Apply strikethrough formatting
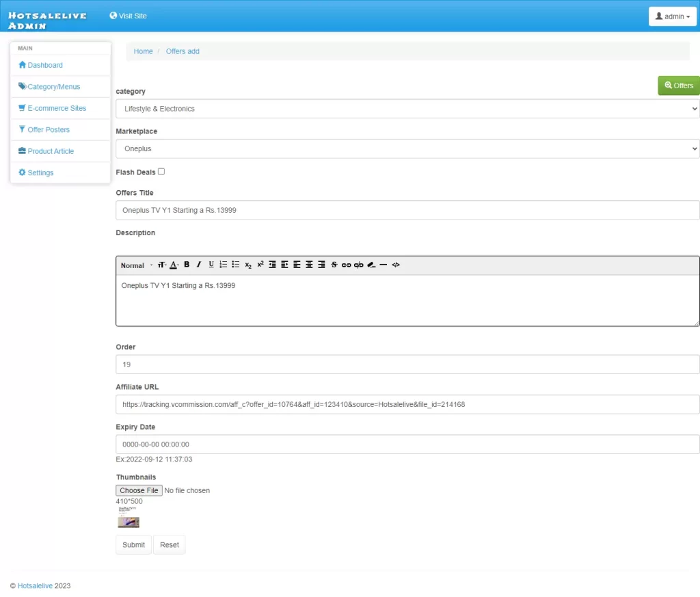 pyautogui.click(x=334, y=265)
